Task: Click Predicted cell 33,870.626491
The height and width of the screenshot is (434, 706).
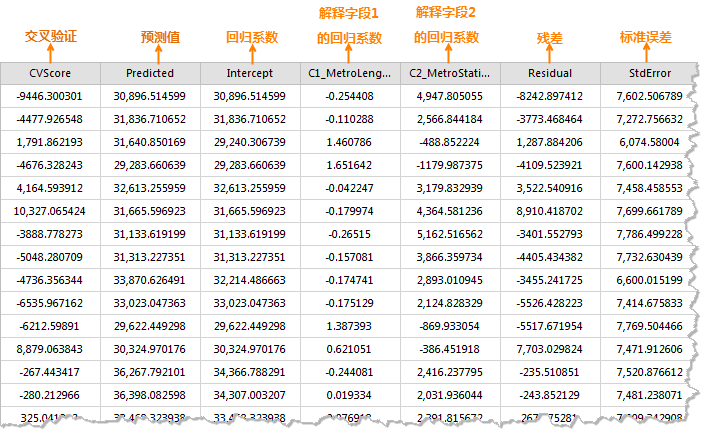Action: point(150,280)
